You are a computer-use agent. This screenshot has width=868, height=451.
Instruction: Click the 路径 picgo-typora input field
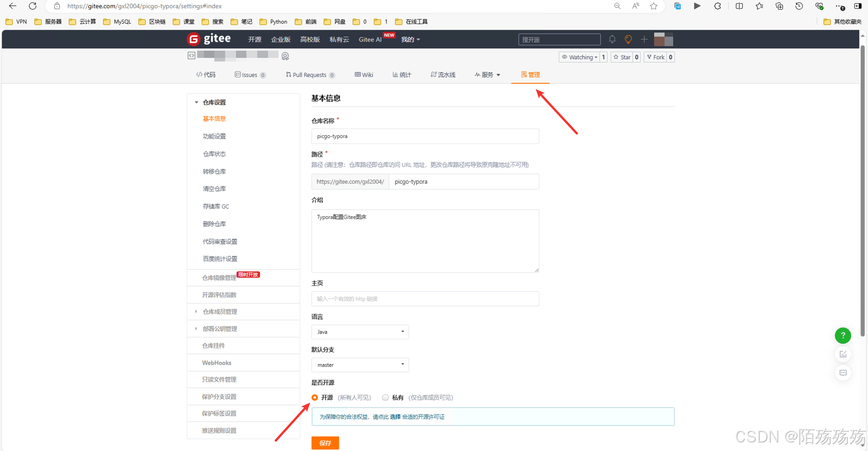(464, 182)
